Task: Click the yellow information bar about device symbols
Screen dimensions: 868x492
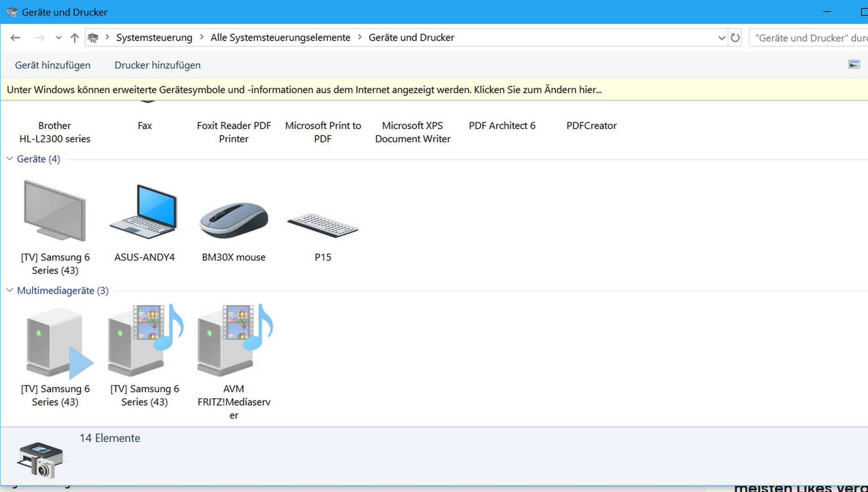Action: [x=434, y=90]
